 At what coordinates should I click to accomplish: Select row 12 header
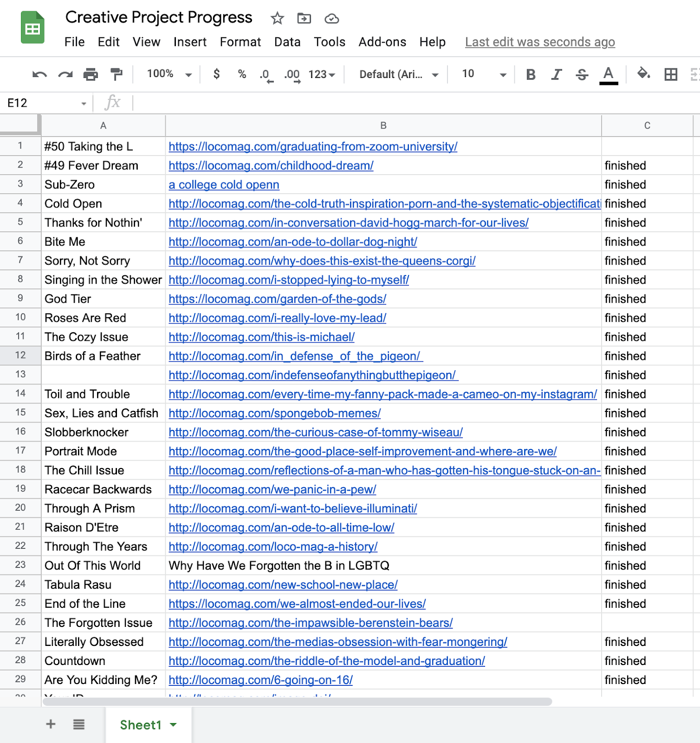tap(20, 355)
